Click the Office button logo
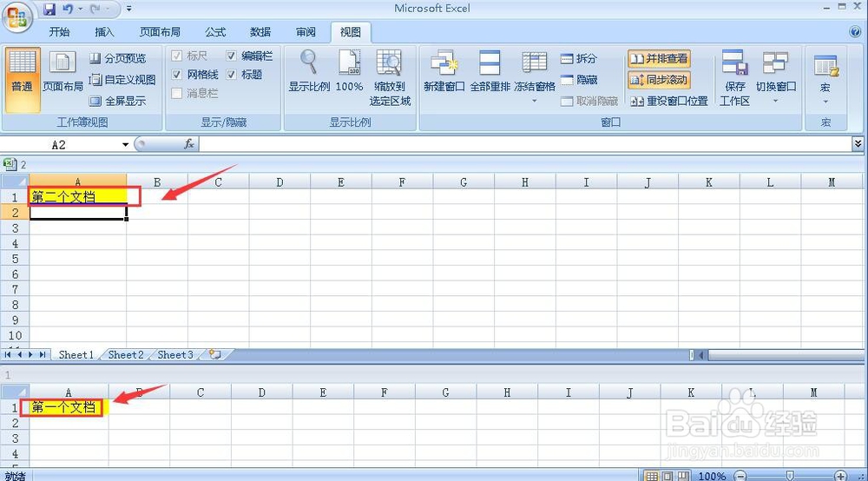868x481 pixels. click(x=17, y=17)
